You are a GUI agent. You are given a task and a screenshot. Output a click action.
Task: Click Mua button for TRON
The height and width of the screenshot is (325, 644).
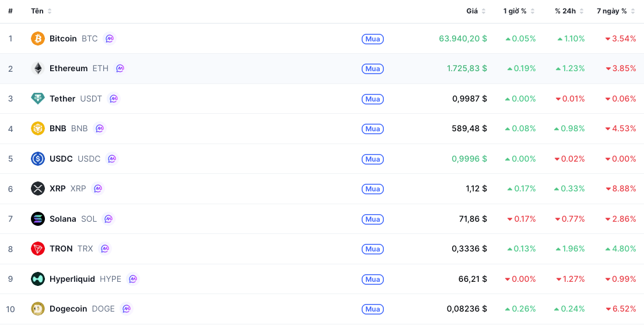(373, 249)
